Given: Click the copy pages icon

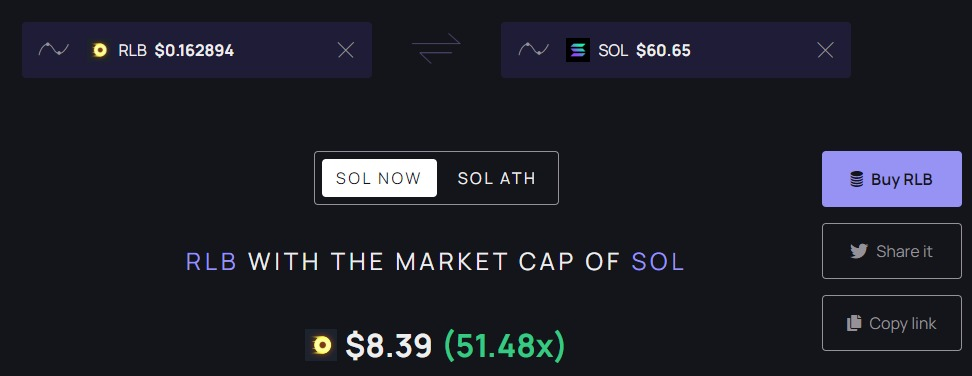Looking at the screenshot, I should [854, 323].
